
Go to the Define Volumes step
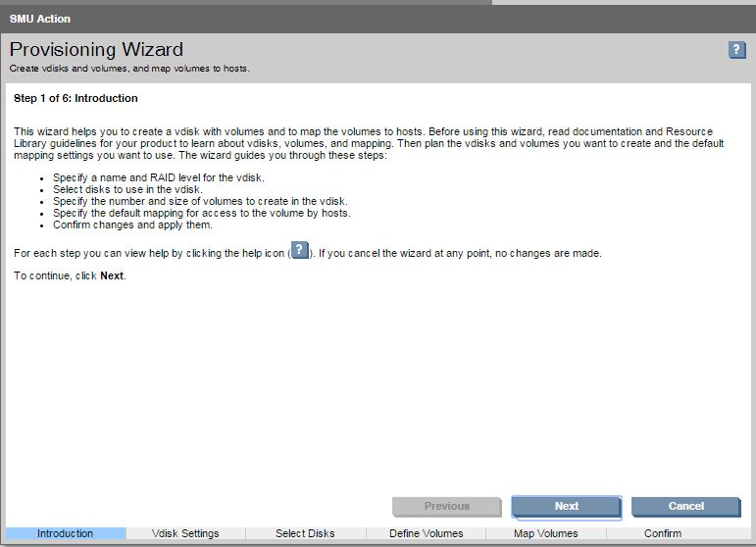tap(426, 533)
